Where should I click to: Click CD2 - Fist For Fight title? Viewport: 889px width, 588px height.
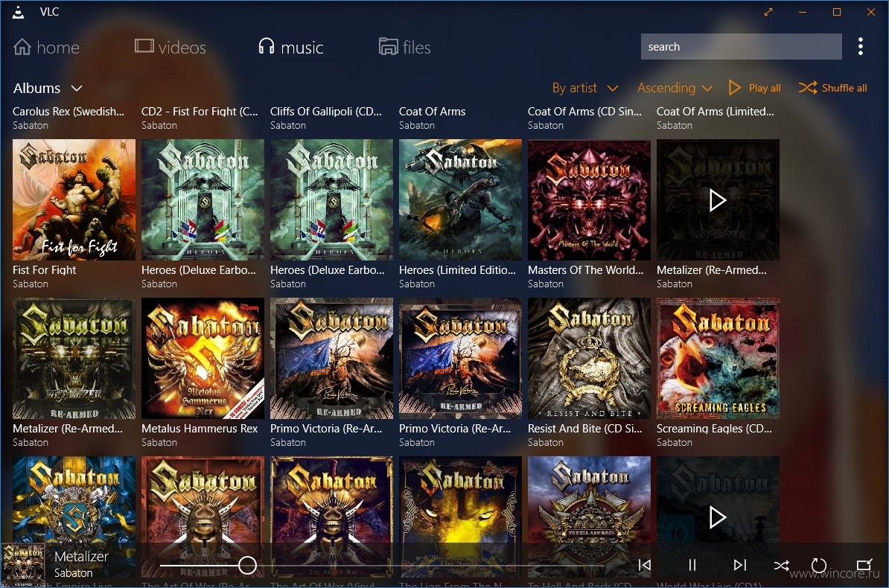tap(200, 112)
